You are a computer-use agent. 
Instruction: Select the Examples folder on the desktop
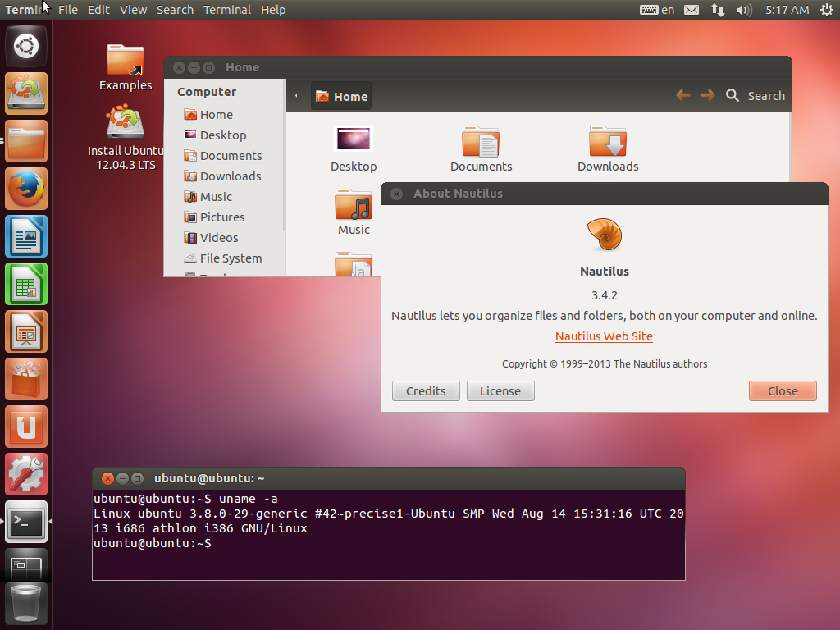(126, 68)
